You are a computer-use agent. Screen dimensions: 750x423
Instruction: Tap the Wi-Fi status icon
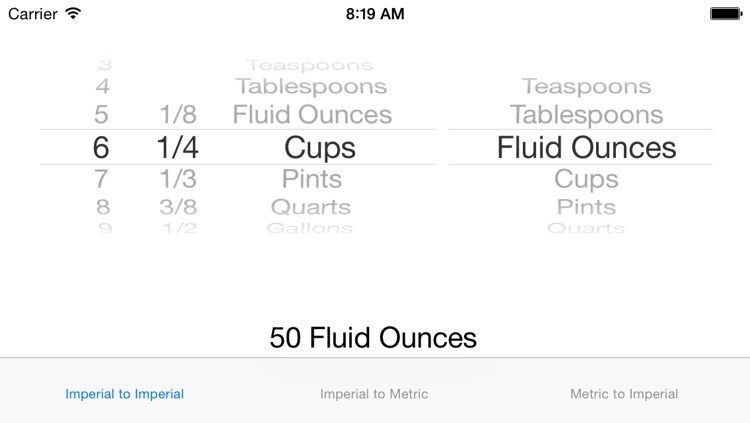tap(73, 13)
